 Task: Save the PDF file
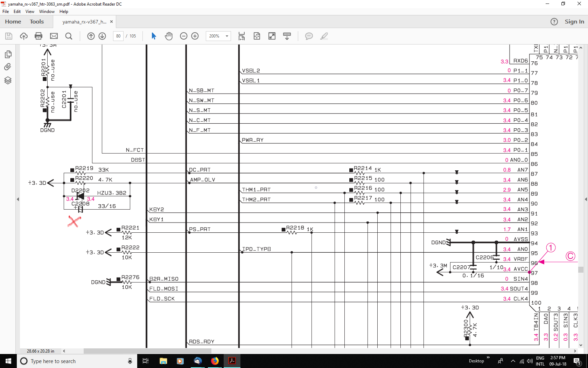[x=9, y=36]
